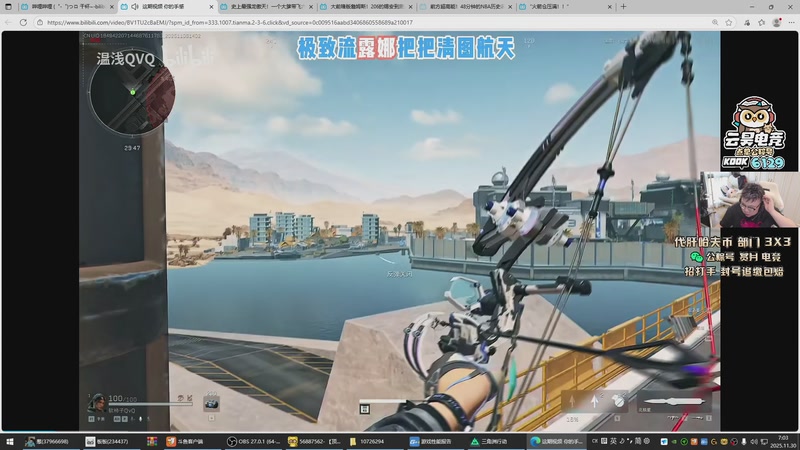Open the volume speaker tray icon

click(x=754, y=441)
